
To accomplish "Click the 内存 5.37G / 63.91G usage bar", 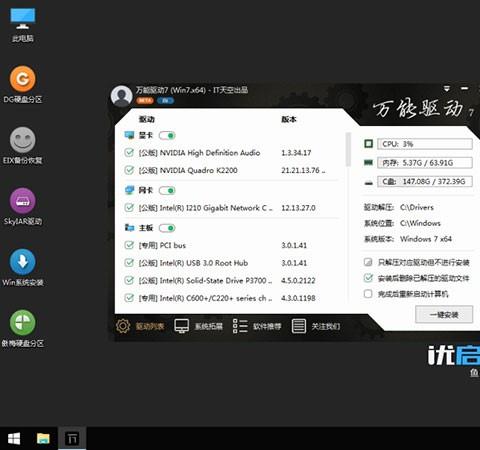I will pyautogui.click(x=425, y=163).
